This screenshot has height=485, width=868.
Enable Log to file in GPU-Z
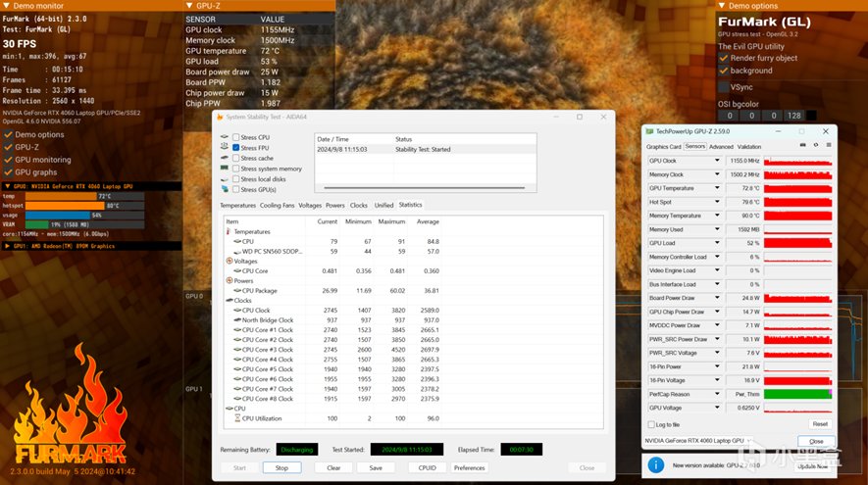pyautogui.click(x=651, y=424)
